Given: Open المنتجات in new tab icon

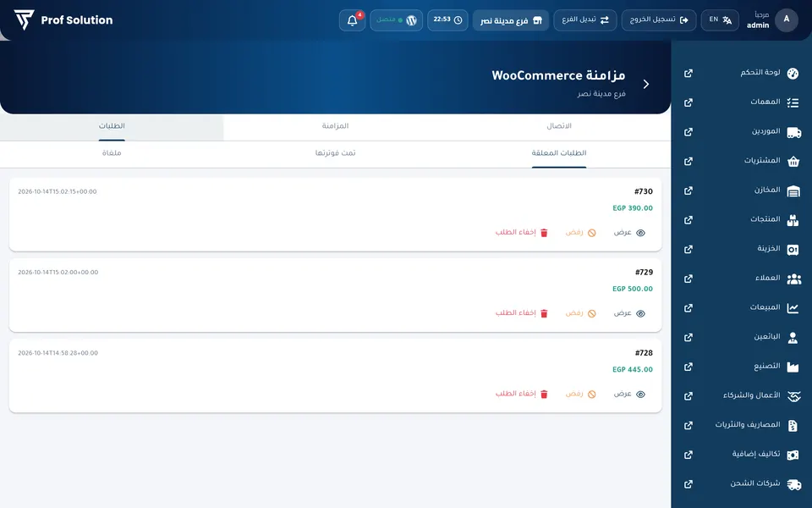Looking at the screenshot, I should 689,220.
